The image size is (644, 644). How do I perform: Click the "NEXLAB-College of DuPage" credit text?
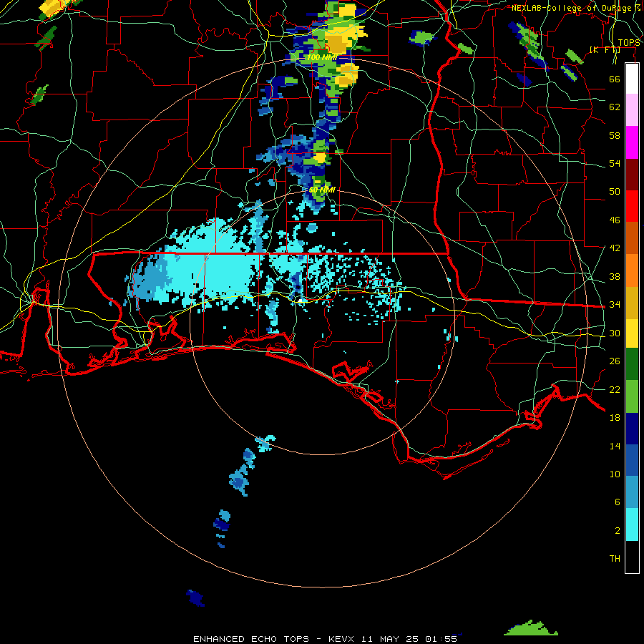pyautogui.click(x=572, y=8)
